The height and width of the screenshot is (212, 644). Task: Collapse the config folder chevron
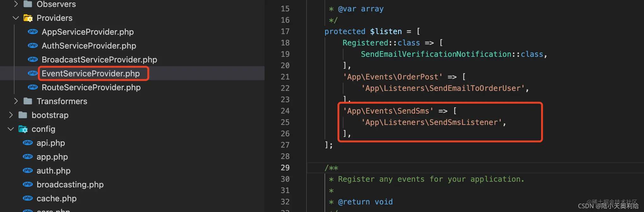[x=11, y=129]
